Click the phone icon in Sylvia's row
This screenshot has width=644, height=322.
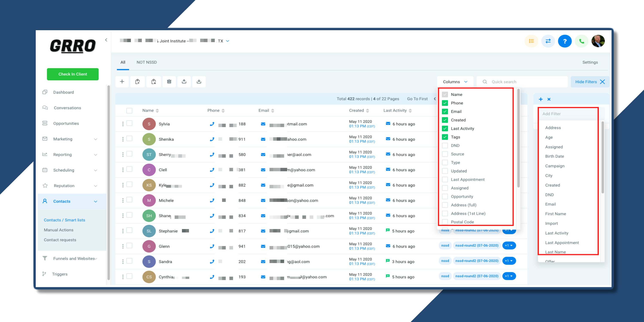pos(212,124)
